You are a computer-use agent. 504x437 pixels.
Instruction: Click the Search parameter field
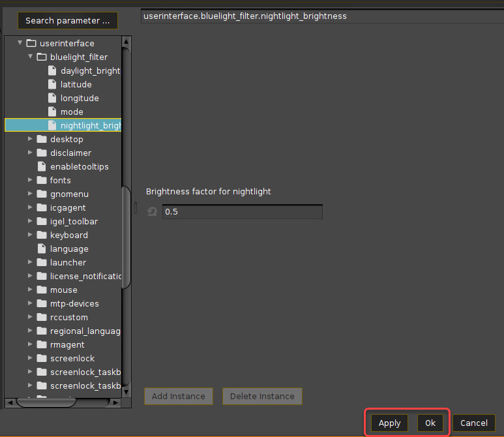[x=68, y=21]
